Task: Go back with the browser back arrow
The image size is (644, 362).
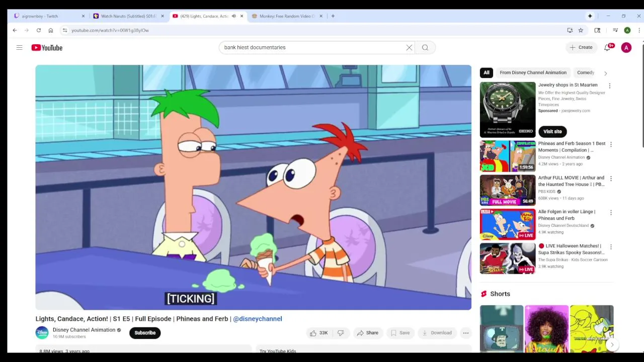Action: click(x=15, y=30)
